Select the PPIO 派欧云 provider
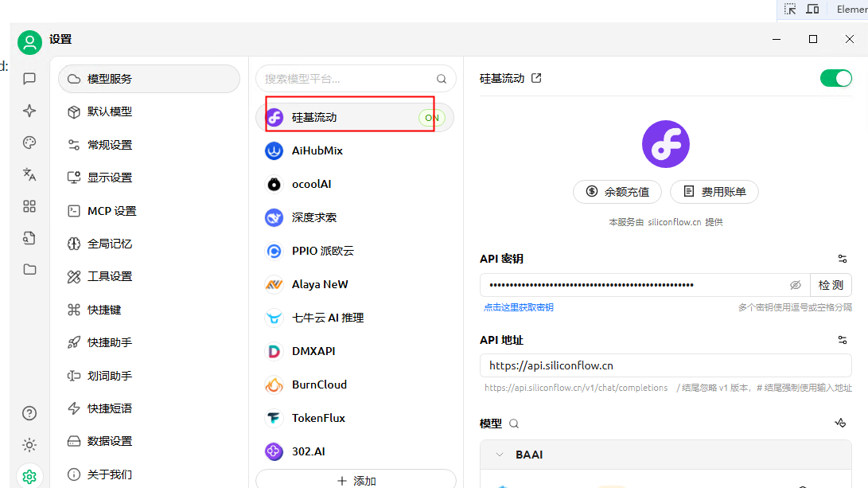 355,251
